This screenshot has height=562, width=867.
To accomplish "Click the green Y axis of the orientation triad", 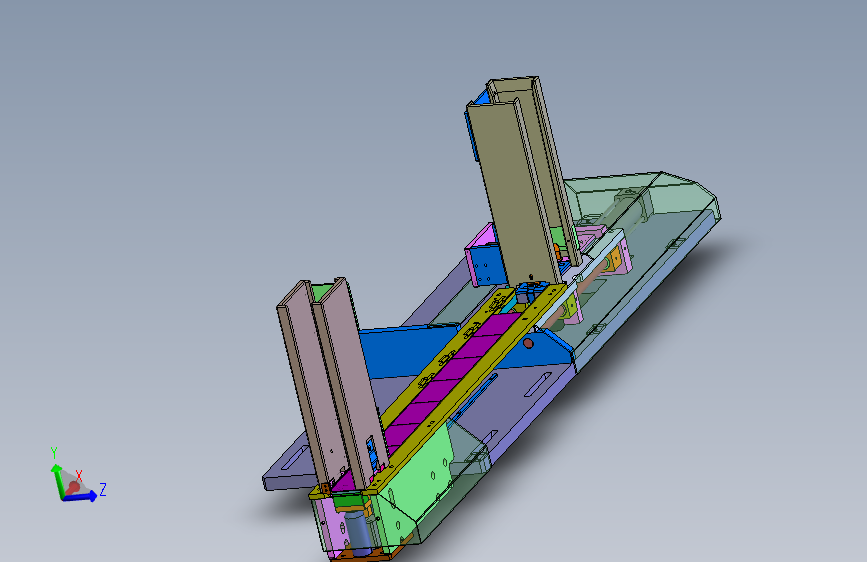I will click(56, 480).
